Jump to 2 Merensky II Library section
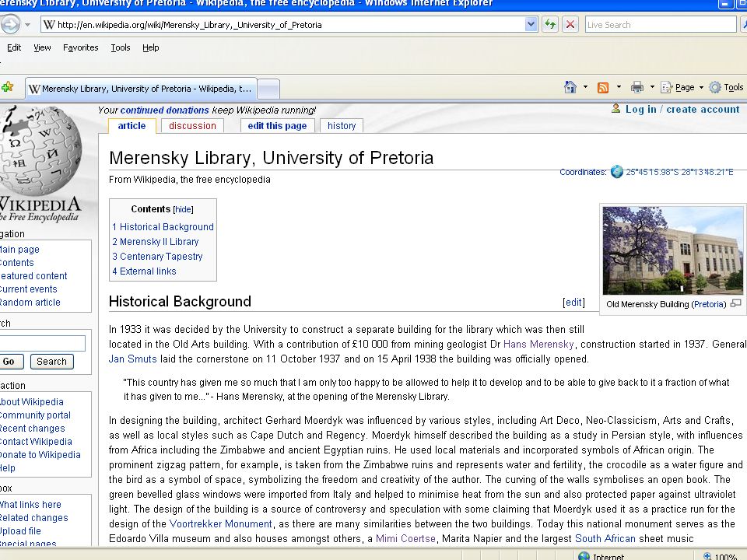Image resolution: width=747 pixels, height=560 pixels. (156, 241)
